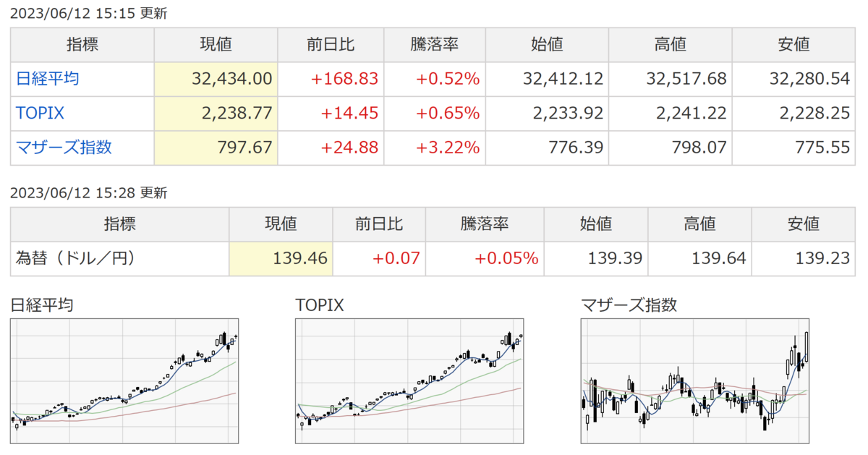Click the 日経平均 candlestick chart
868x455 pixels.
(x=125, y=380)
